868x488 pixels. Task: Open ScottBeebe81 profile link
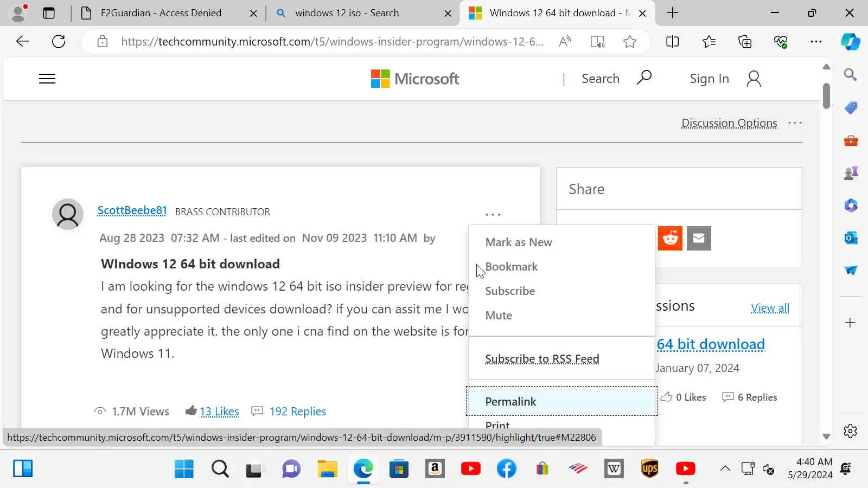132,210
